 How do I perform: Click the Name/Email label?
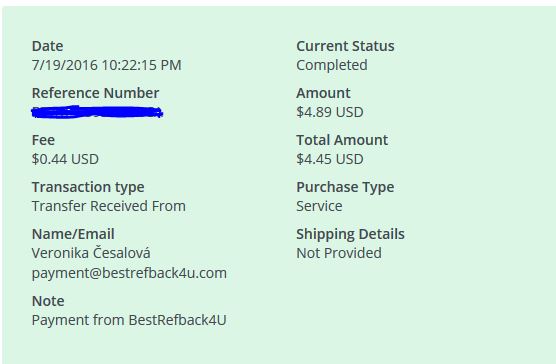pyautogui.click(x=73, y=234)
